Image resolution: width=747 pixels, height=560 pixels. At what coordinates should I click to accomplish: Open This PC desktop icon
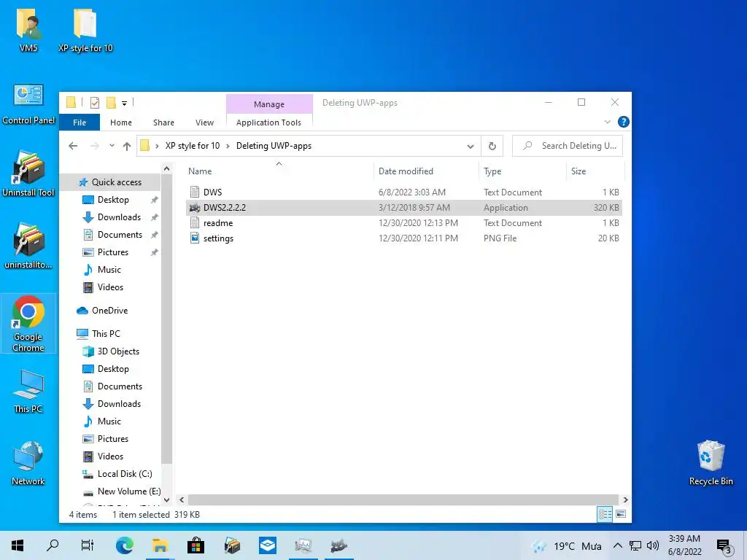click(28, 392)
